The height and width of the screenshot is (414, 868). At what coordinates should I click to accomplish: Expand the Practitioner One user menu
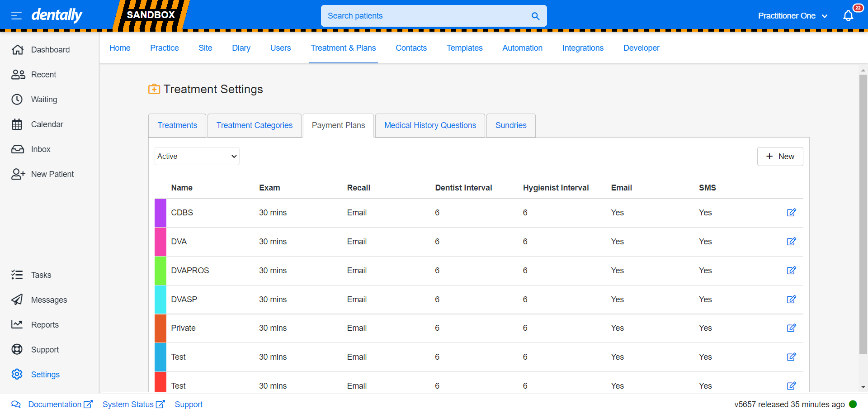[x=792, y=16]
